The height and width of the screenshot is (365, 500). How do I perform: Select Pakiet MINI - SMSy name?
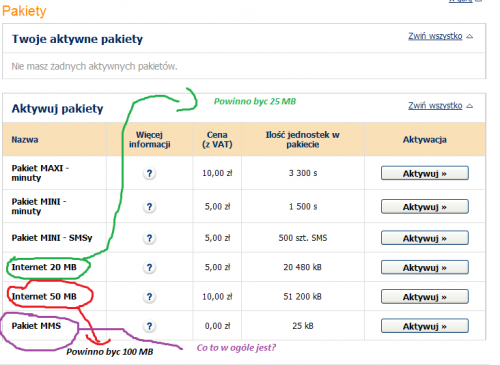click(52, 238)
